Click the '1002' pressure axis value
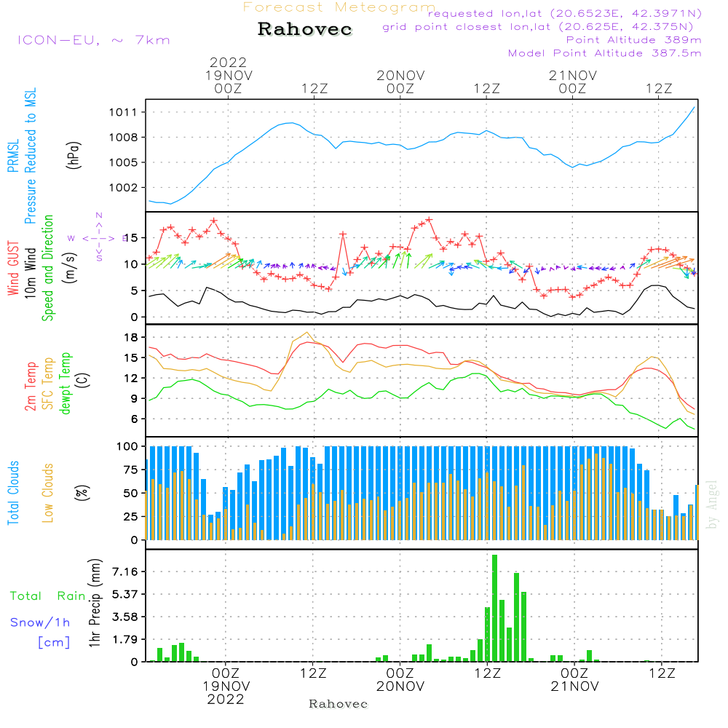Viewport: 728px width, 728px height. (123, 188)
